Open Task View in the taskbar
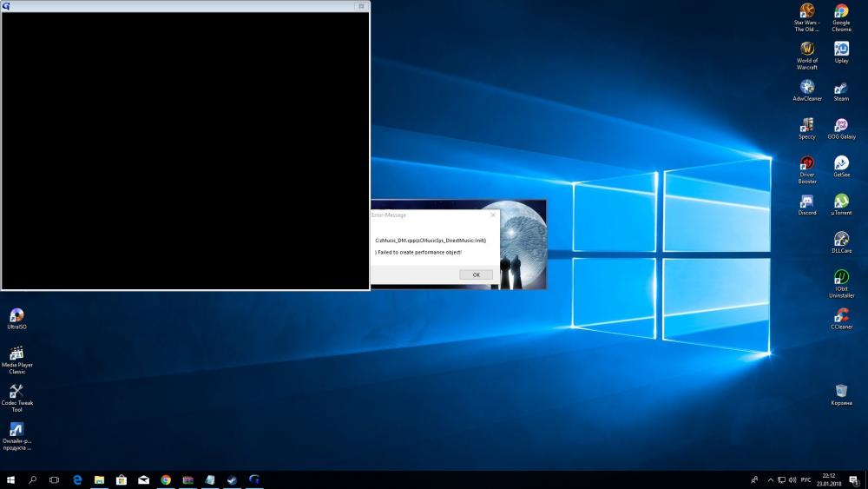 coord(54,479)
